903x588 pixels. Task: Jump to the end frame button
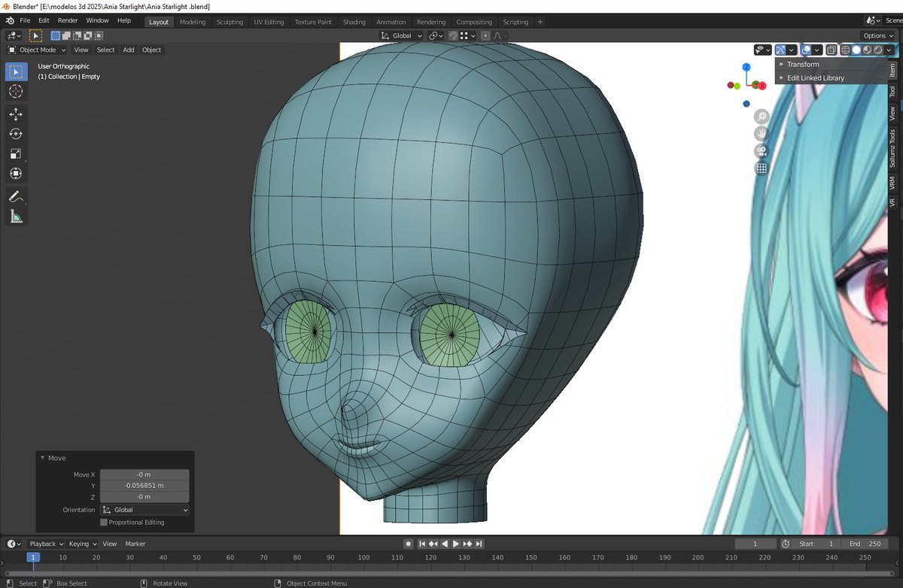click(x=479, y=544)
